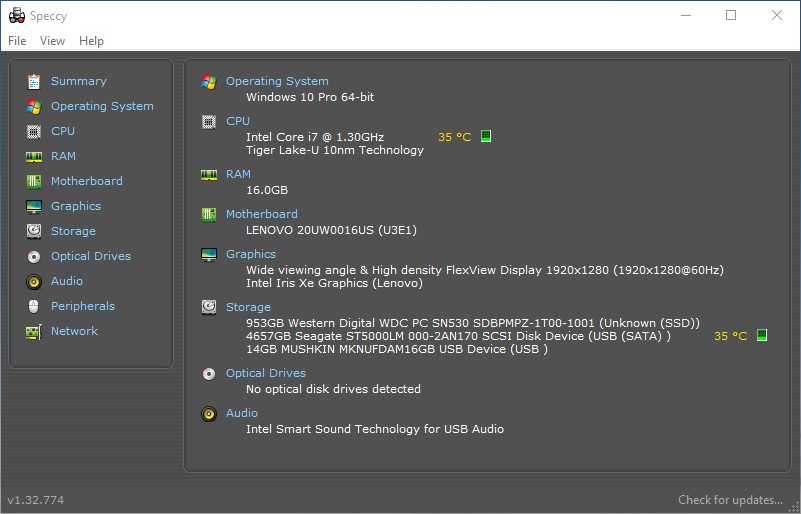Click the Storage drive icon in main panel
Screen dimensions: 801x514
(x=209, y=308)
